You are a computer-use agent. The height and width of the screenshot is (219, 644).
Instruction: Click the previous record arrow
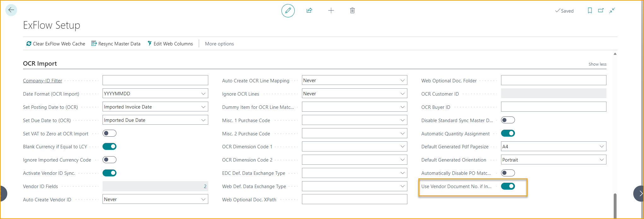[x=3, y=193]
